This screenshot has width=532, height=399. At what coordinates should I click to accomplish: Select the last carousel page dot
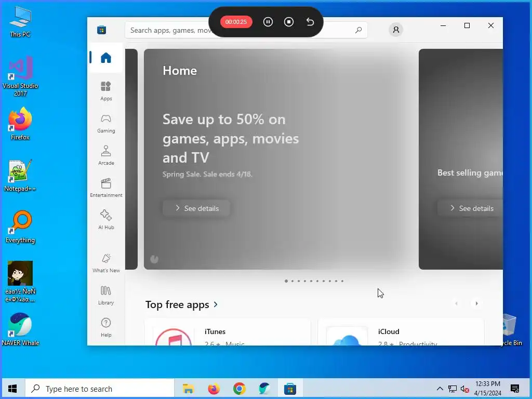click(x=342, y=281)
